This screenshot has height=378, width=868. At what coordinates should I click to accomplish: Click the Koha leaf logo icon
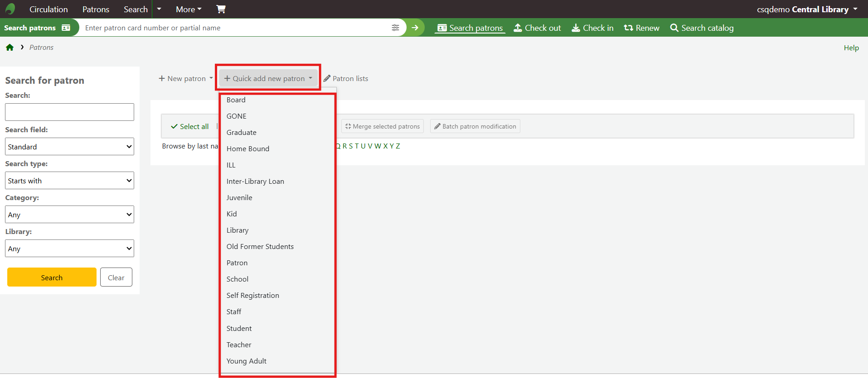pos(10,9)
